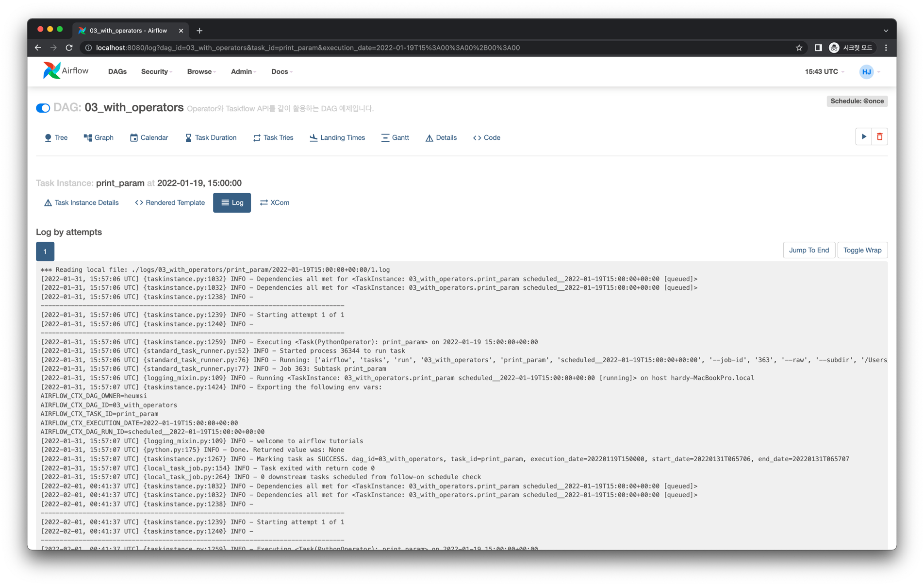Image resolution: width=924 pixels, height=586 pixels.
Task: Open Task Instance Details
Action: (81, 202)
